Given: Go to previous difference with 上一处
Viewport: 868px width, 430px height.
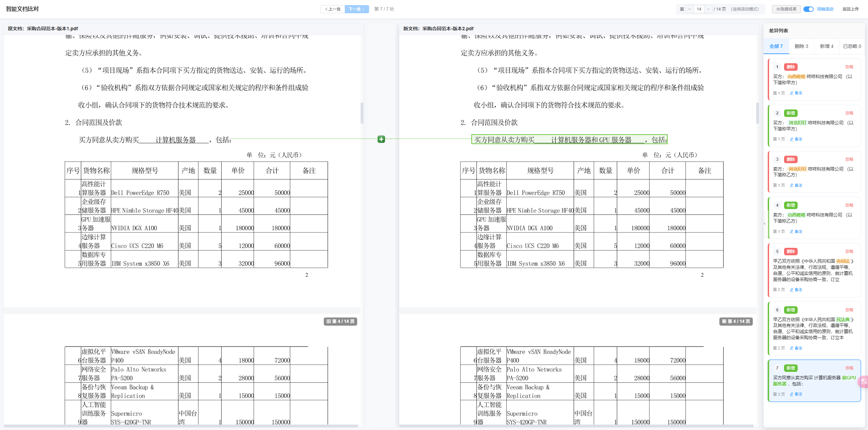Looking at the screenshot, I should (x=333, y=9).
